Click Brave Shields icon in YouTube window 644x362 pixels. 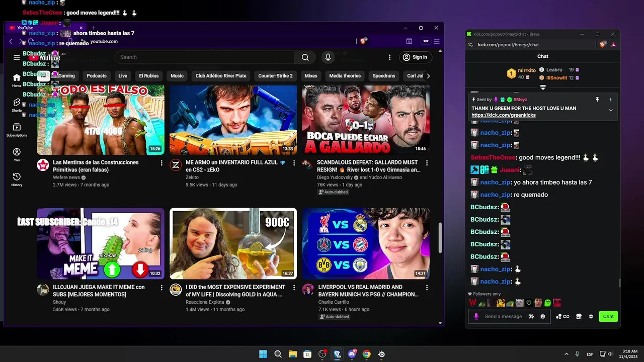(363, 41)
